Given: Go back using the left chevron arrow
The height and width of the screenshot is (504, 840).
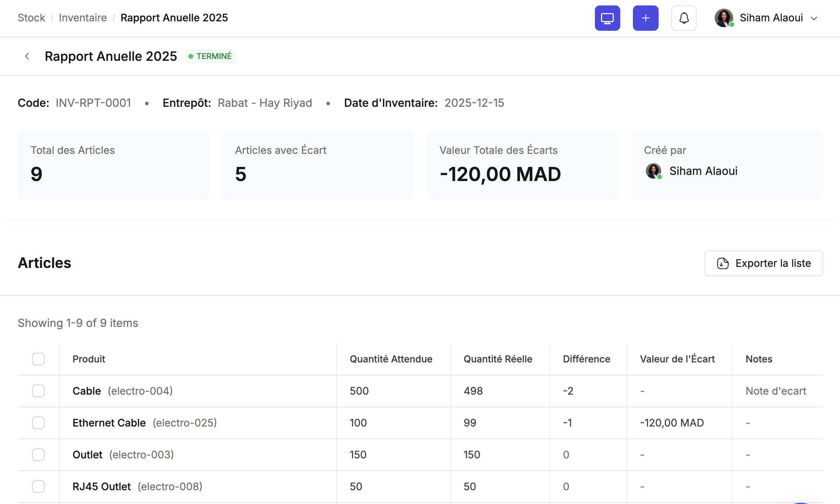Looking at the screenshot, I should pyautogui.click(x=27, y=56).
